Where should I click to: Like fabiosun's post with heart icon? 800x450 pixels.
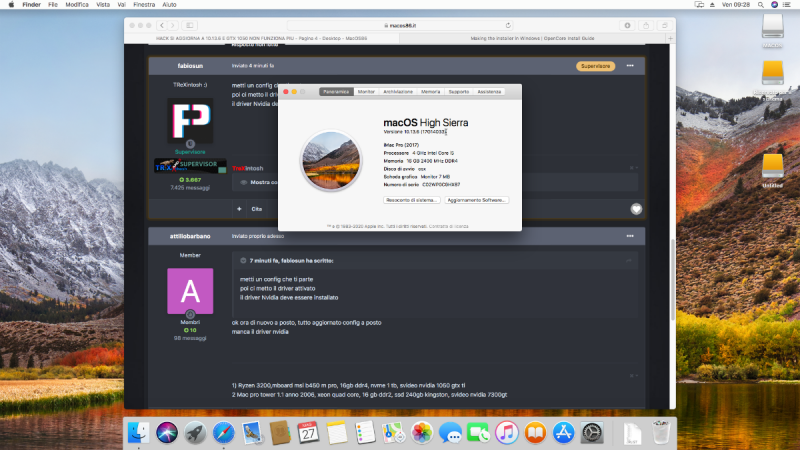click(636, 209)
